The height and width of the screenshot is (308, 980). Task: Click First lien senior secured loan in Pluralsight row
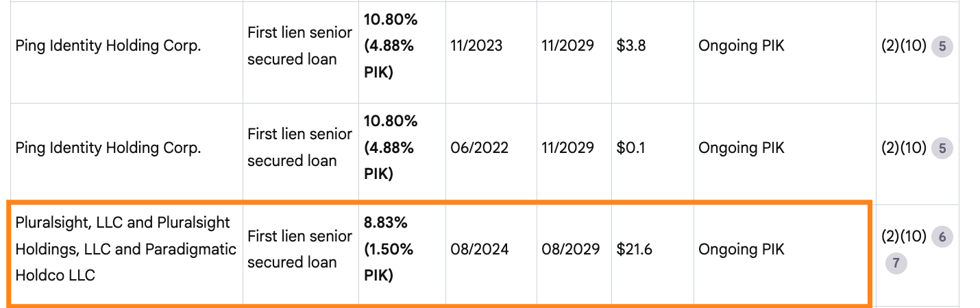click(299, 249)
